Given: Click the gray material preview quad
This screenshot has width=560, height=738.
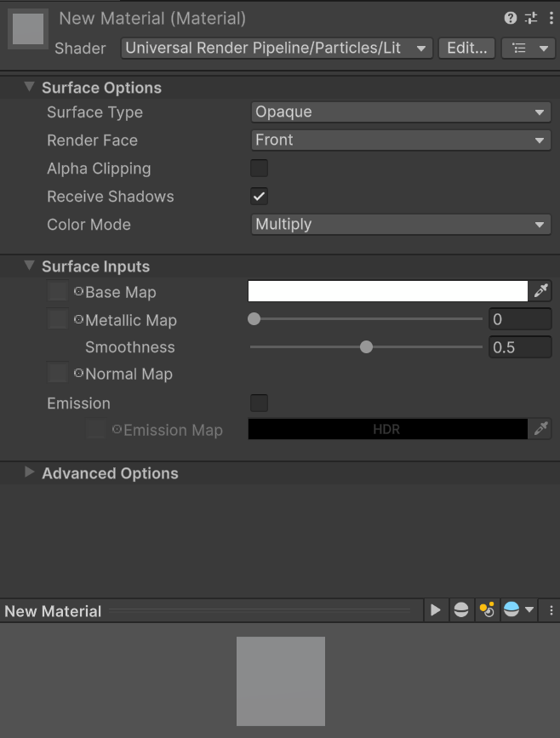Looking at the screenshot, I should [281, 681].
